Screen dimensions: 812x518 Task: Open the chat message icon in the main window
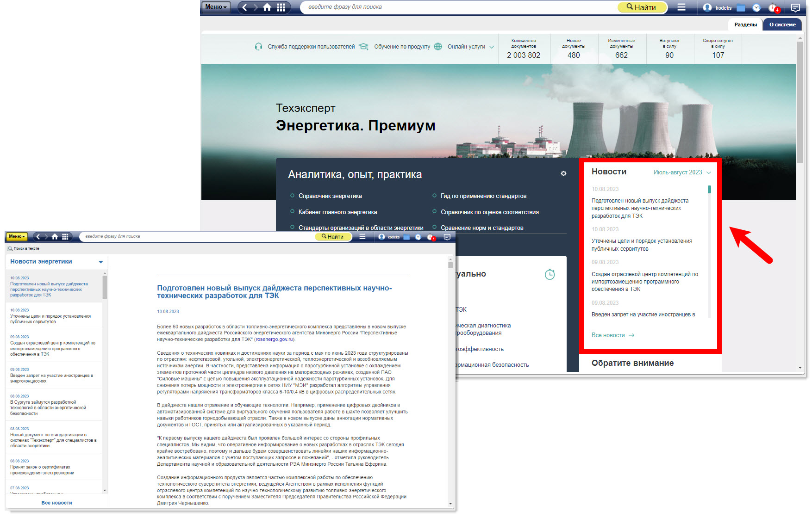pyautogui.click(x=795, y=7)
